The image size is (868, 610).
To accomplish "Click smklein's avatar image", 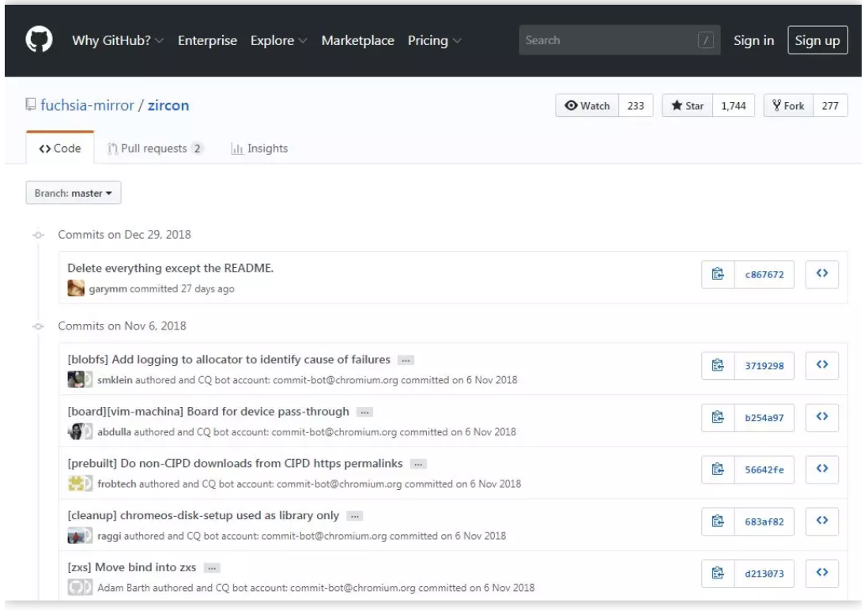I will 76,380.
